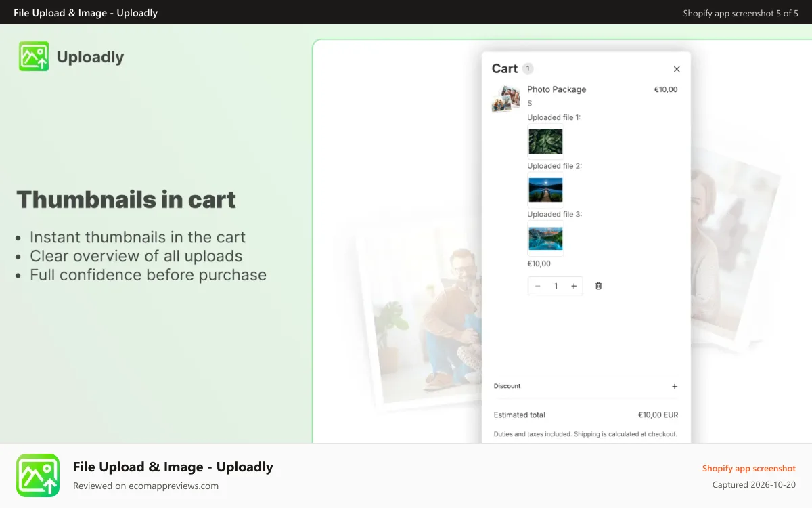
Task: Close the cart drawer with the X
Action: click(677, 69)
